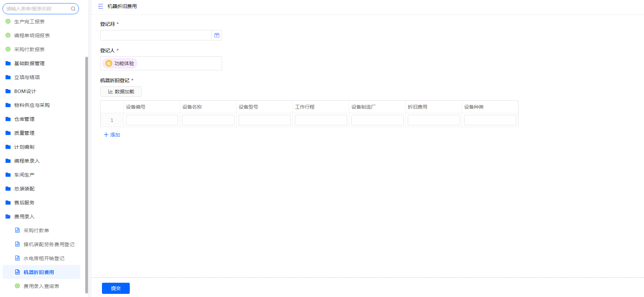The image size is (644, 297).
Task: Click 添加 to add a row
Action: tap(112, 135)
